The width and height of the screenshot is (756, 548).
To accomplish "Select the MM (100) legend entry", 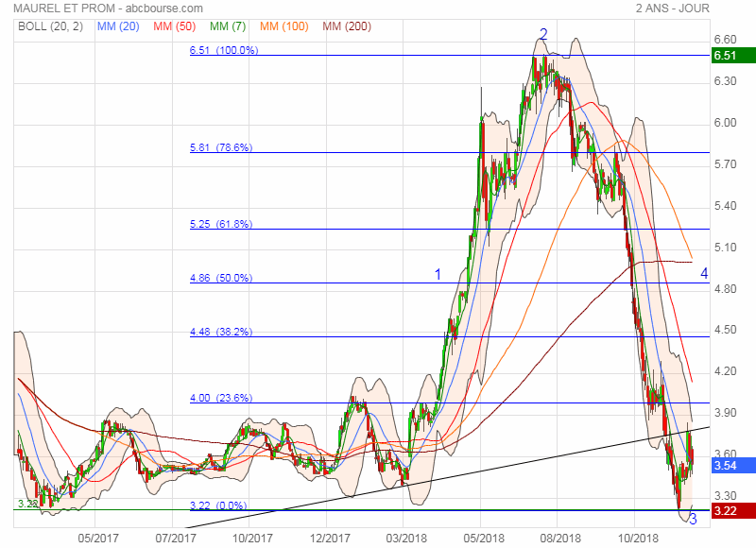I will point(284,26).
